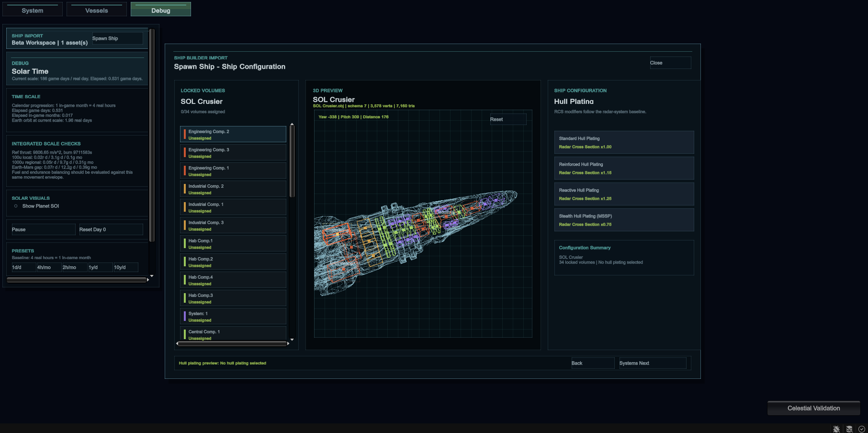
Task: Select Hab Comp.3 volume
Action: point(233,298)
